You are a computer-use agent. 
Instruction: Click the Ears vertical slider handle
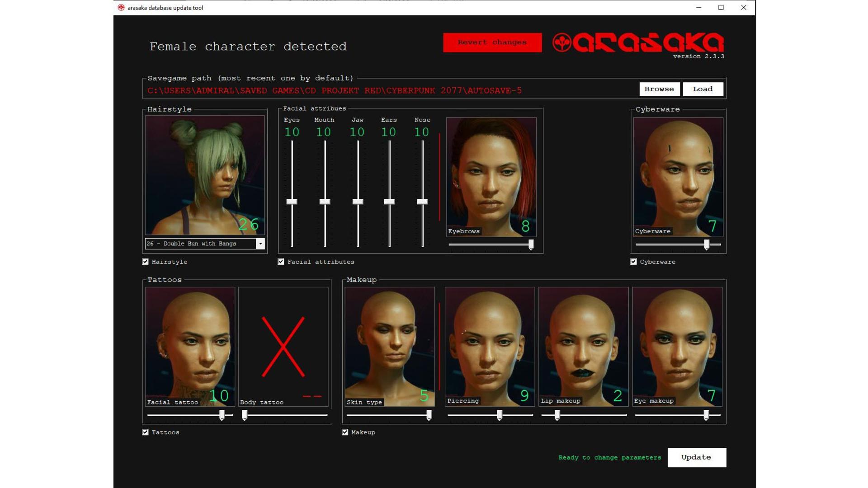coord(390,202)
